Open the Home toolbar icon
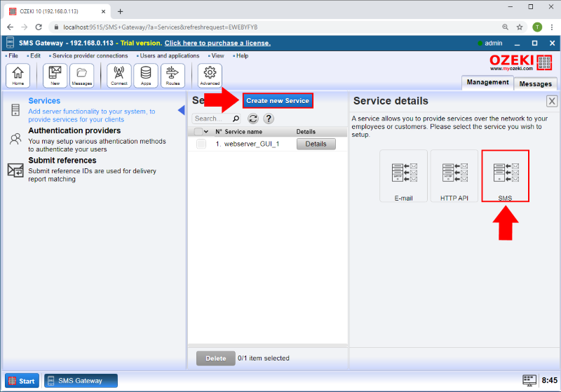Screen dimensions: 561x392 tap(18, 76)
